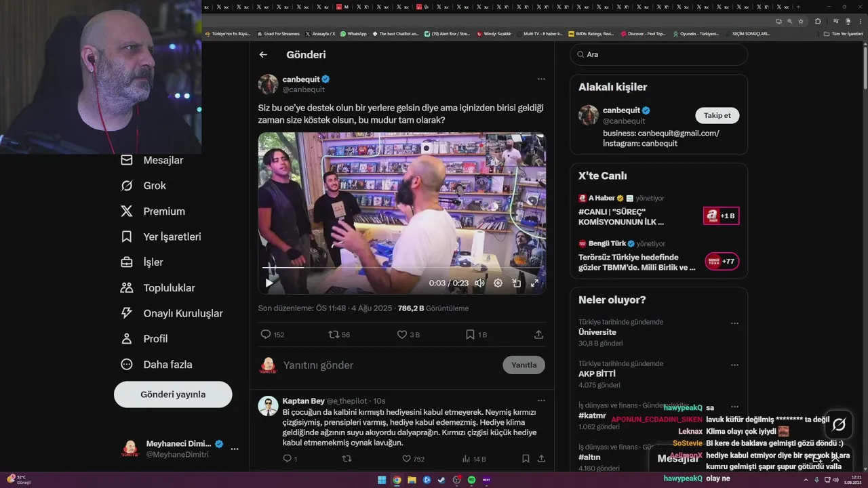Open the #katmr trending hashtag

(592, 415)
